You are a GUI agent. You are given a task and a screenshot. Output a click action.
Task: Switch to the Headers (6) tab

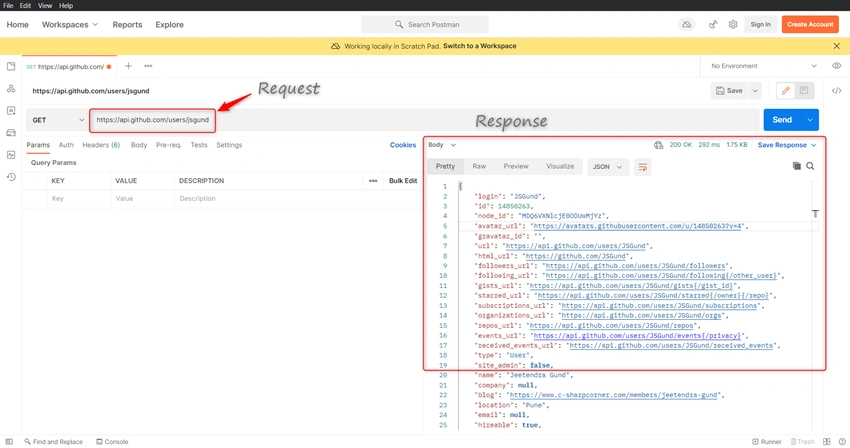101,145
